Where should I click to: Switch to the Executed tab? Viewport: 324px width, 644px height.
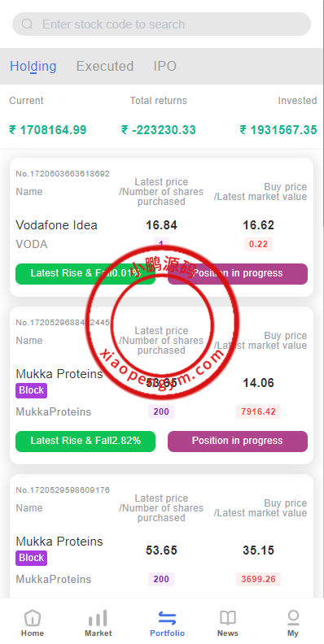105,66
